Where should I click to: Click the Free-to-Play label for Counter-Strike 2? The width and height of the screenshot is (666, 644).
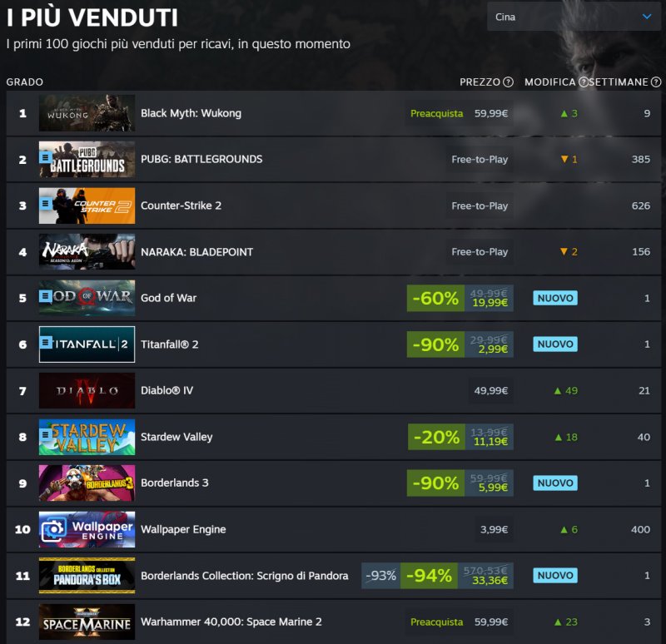pos(480,206)
